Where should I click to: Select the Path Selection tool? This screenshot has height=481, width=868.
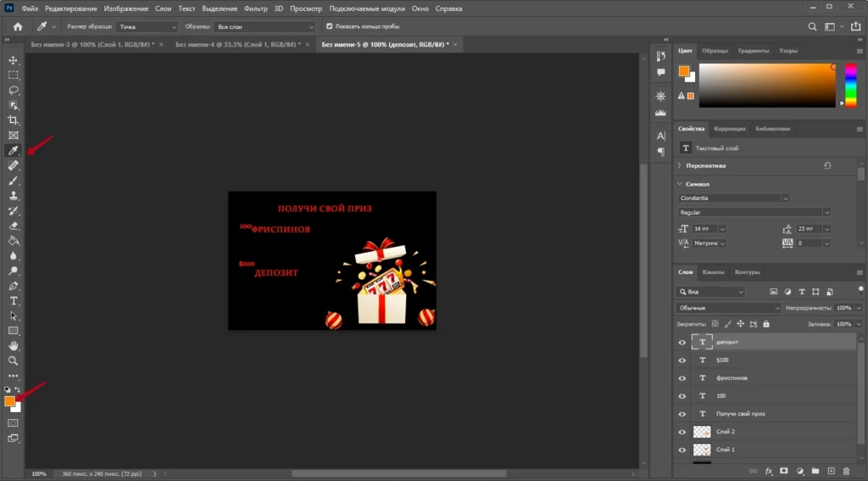click(14, 316)
